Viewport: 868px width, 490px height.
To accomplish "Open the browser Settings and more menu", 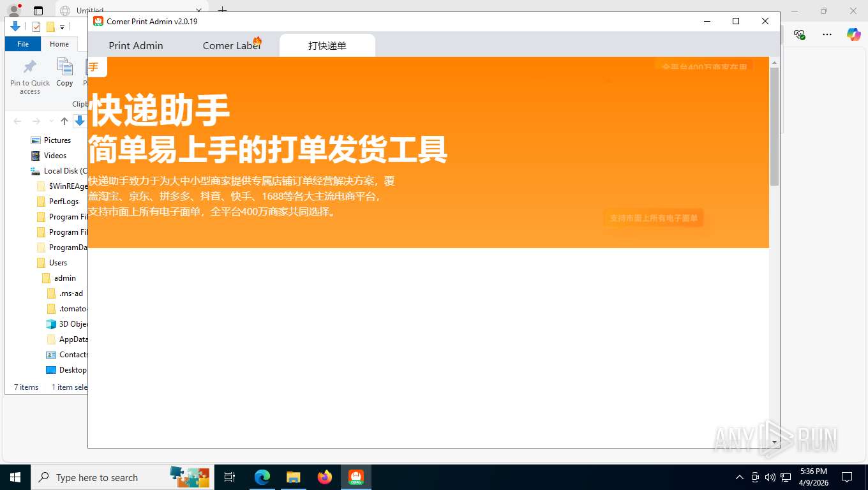I will [827, 34].
